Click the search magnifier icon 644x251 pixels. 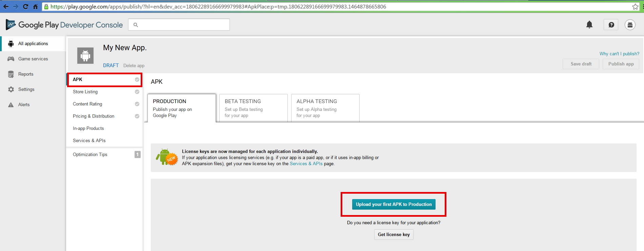(136, 25)
